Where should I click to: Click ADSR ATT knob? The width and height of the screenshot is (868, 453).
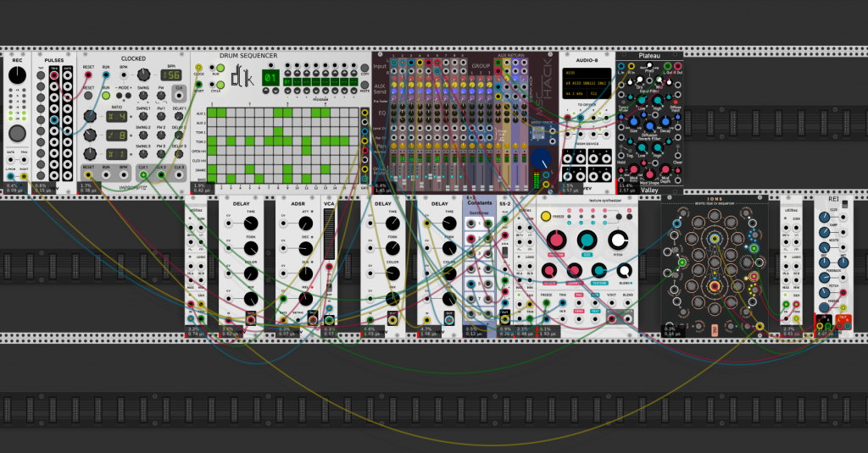point(305,224)
